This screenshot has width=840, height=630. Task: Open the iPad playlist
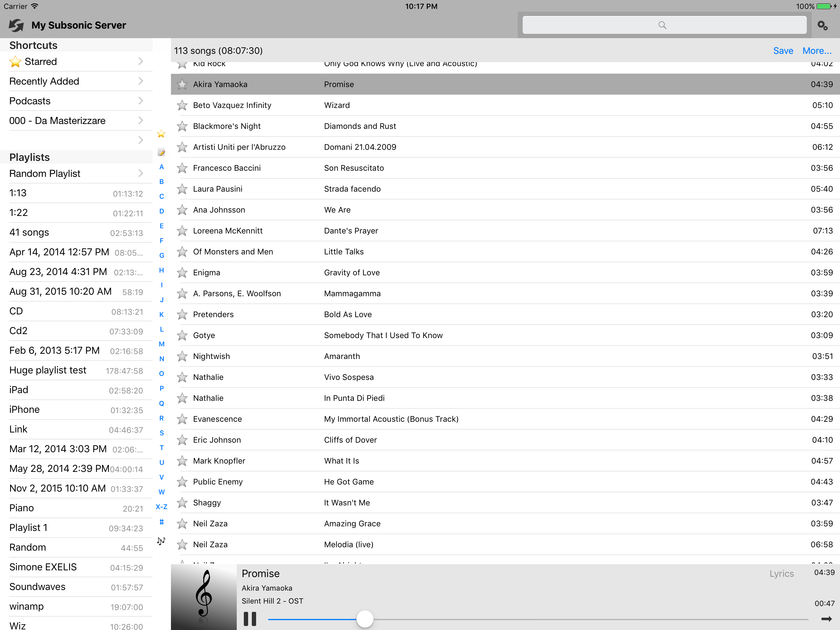coord(76,390)
